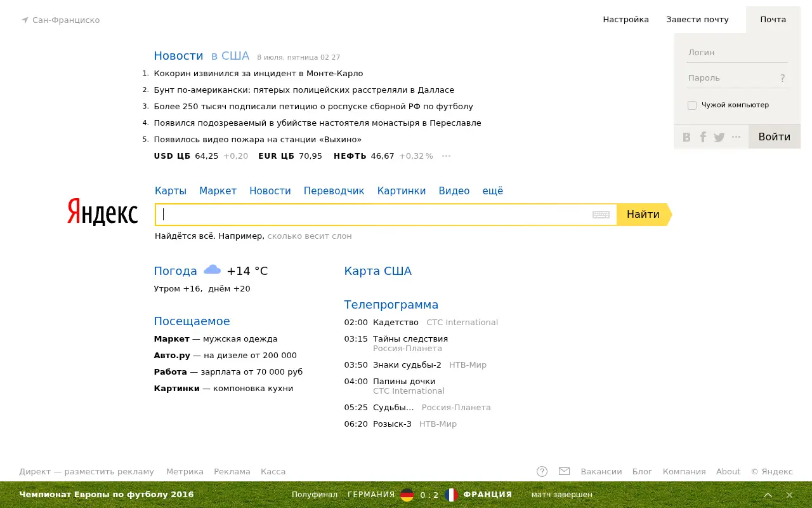Open the ещё services dropdown
This screenshot has height=508, width=812.
(492, 191)
